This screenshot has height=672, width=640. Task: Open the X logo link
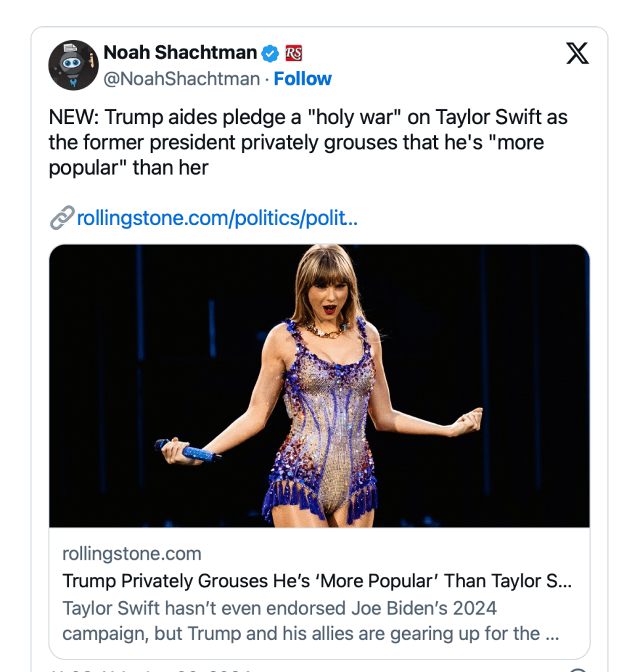coord(577,54)
